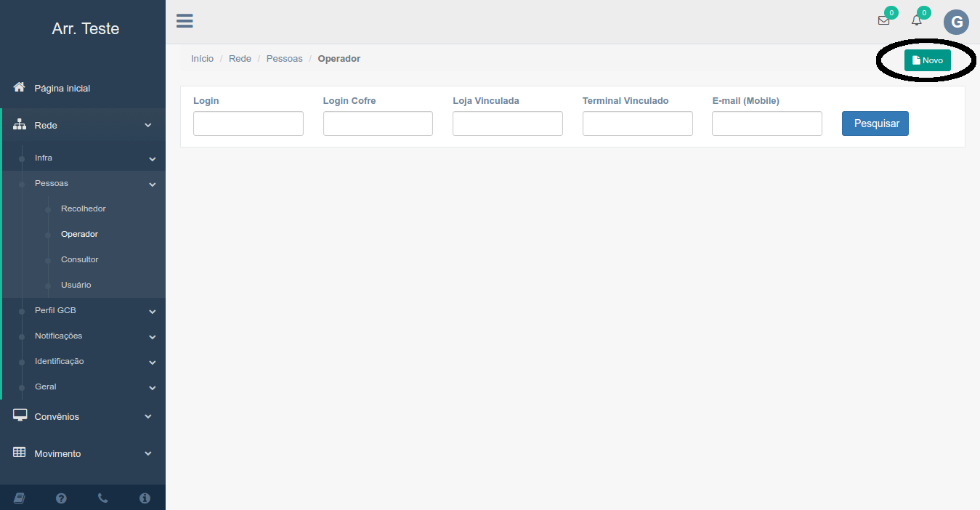980x510 pixels.
Task: Go to Página inicial
Action: (62, 88)
